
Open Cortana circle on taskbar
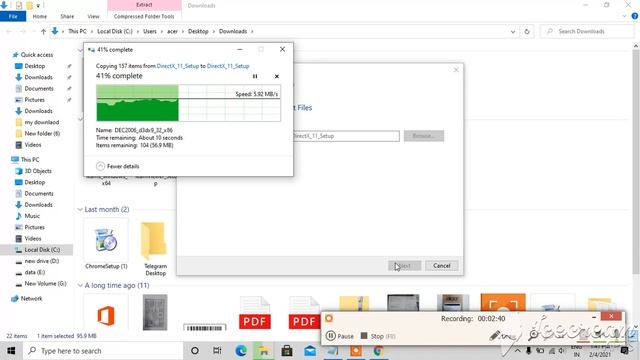[195, 351]
